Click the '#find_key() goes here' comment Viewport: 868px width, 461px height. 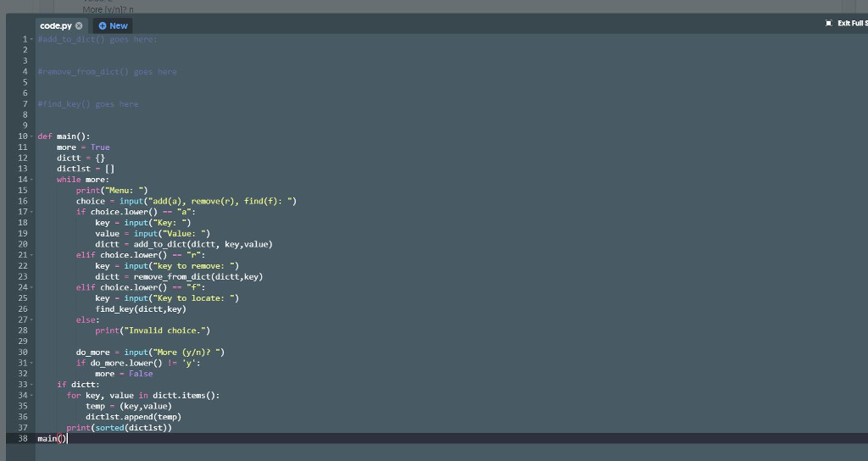coord(88,104)
